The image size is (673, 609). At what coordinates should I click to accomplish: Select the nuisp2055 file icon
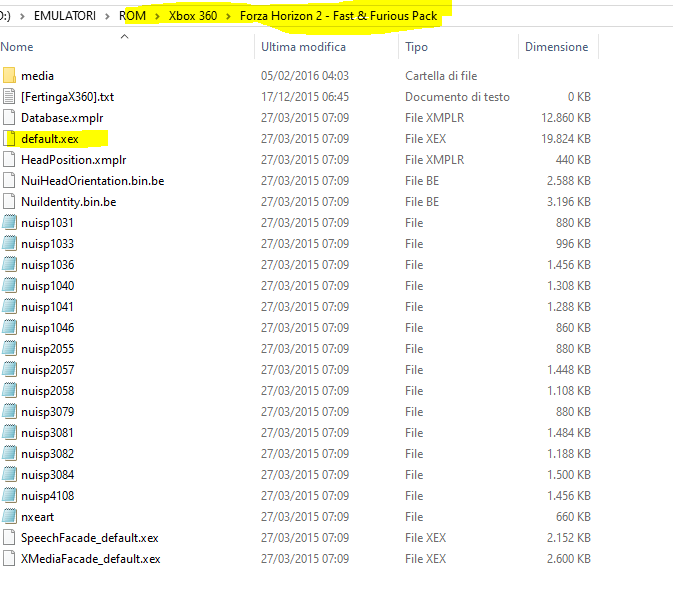pos(9,348)
